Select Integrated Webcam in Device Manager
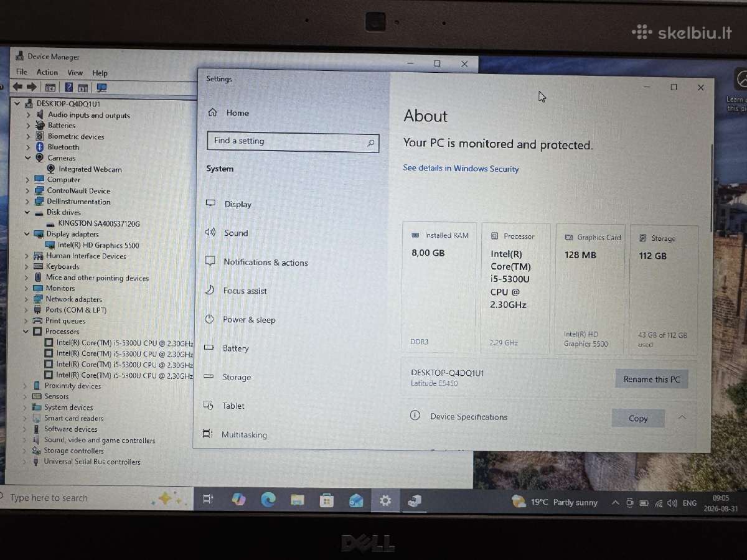Viewport: 747px width, 560px height. point(90,169)
